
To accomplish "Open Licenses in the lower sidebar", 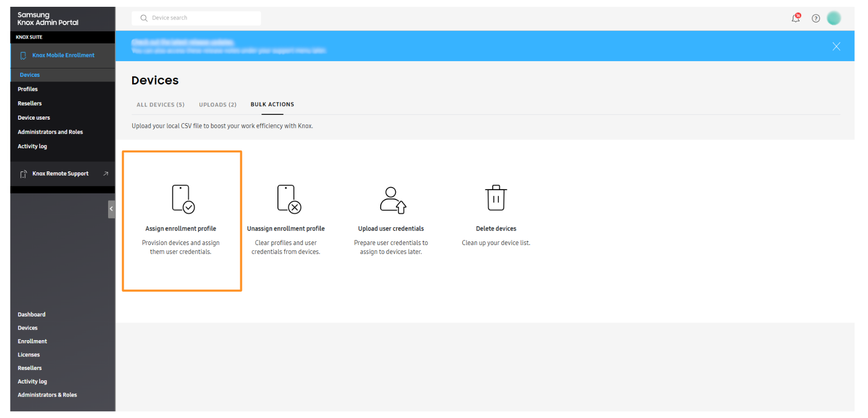I will (29, 355).
